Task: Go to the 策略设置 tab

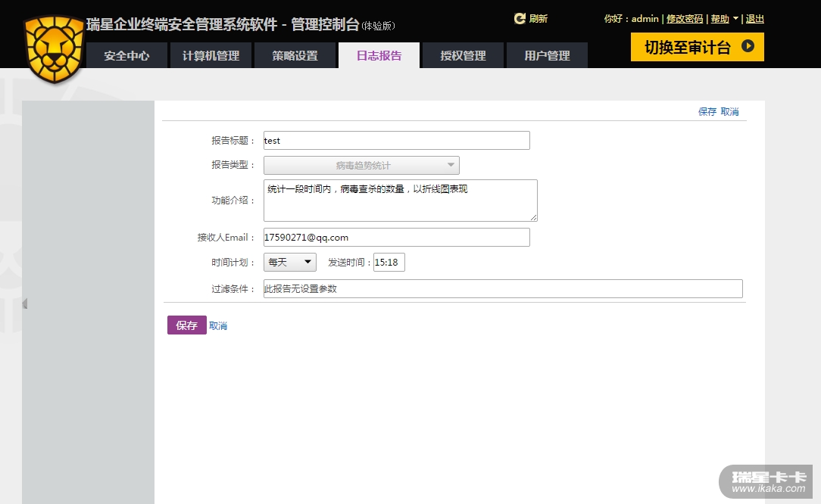Action: pos(295,55)
